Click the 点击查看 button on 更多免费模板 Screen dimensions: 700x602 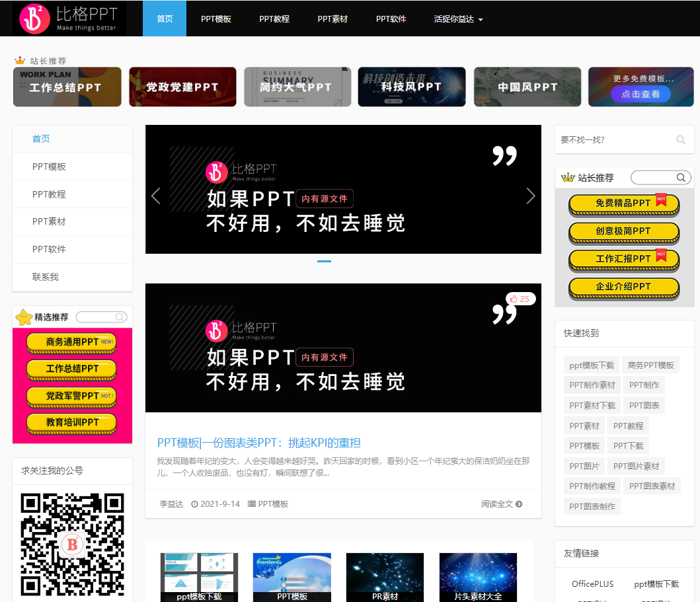click(x=641, y=94)
